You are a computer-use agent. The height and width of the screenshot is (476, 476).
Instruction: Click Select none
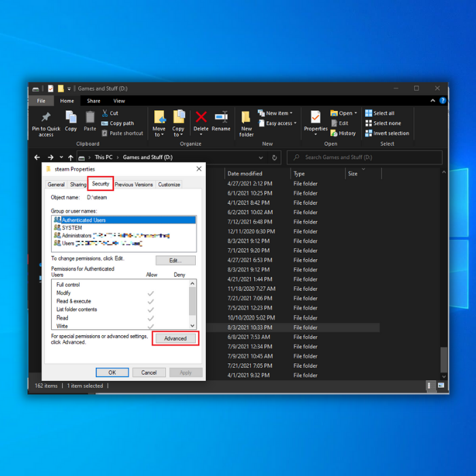[383, 123]
